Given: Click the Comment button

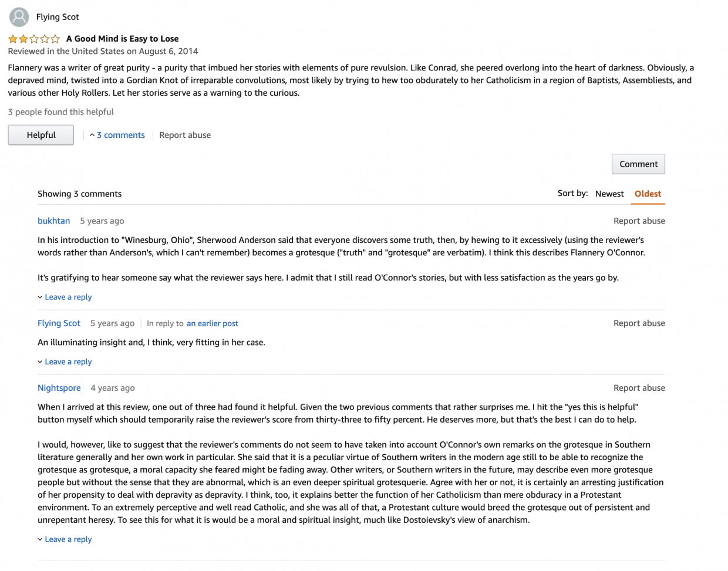Looking at the screenshot, I should click(638, 164).
